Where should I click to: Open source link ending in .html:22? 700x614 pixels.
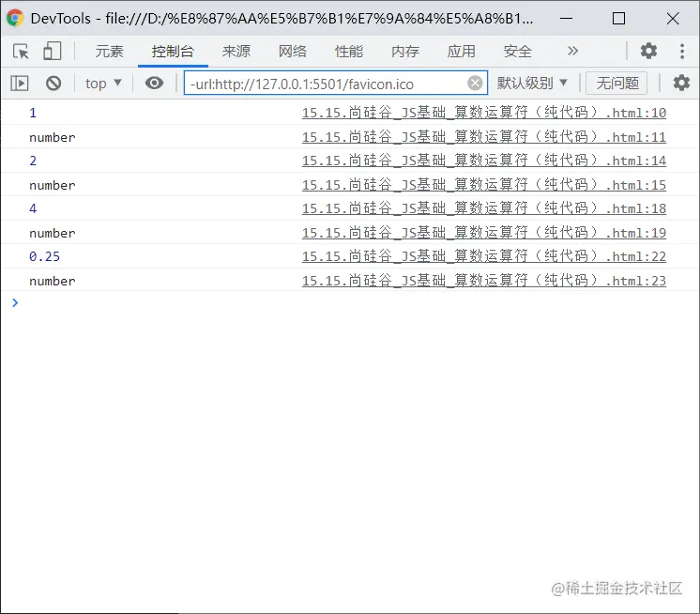pyautogui.click(x=484, y=256)
